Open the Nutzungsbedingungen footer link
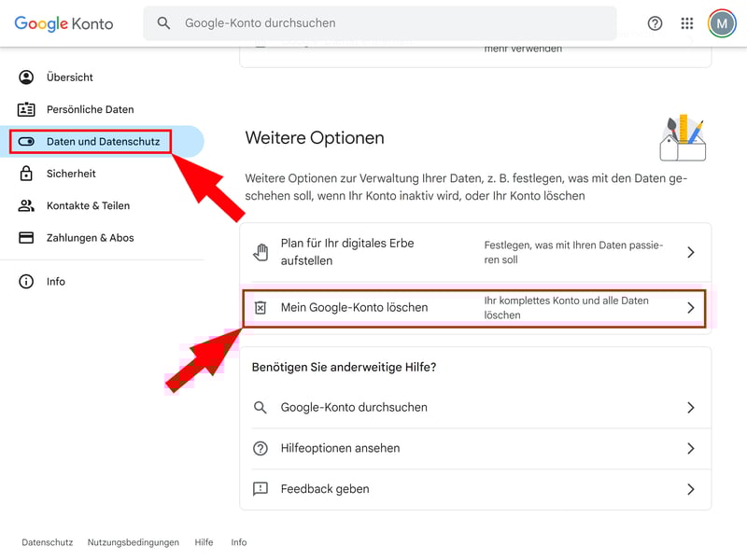 click(x=133, y=542)
